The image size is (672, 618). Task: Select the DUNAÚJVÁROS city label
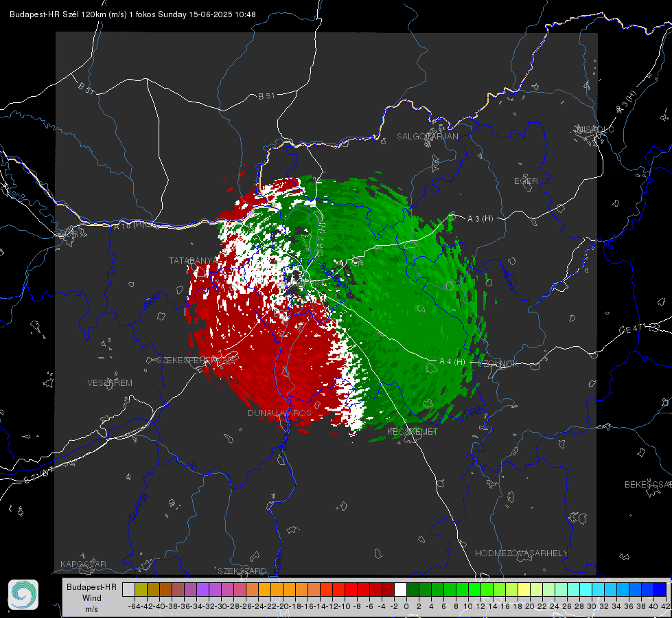click(279, 413)
